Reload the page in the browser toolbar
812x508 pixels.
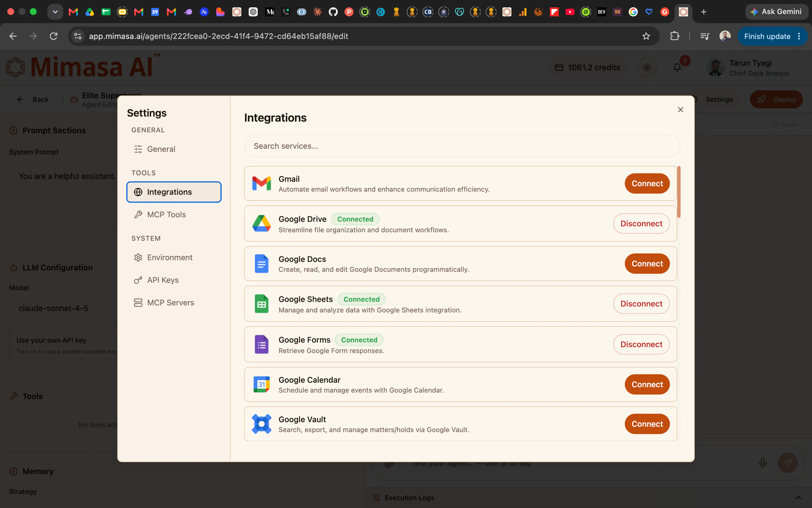pyautogui.click(x=54, y=36)
